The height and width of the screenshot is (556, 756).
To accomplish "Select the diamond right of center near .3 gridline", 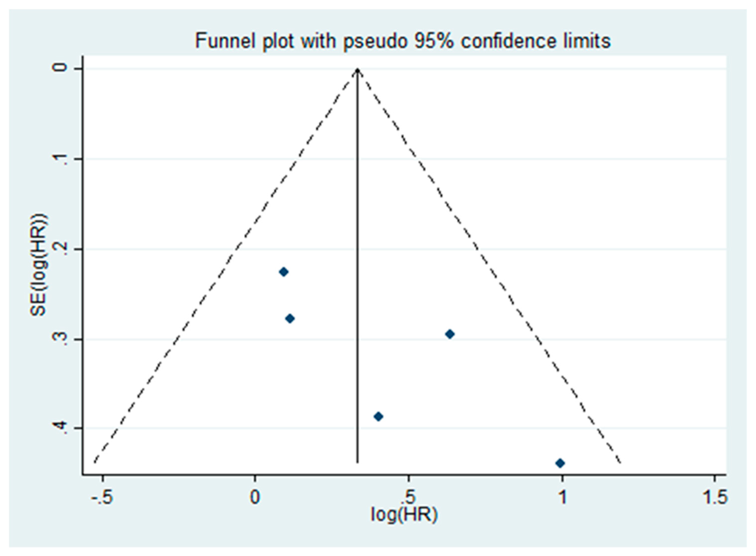I will click(x=450, y=334).
